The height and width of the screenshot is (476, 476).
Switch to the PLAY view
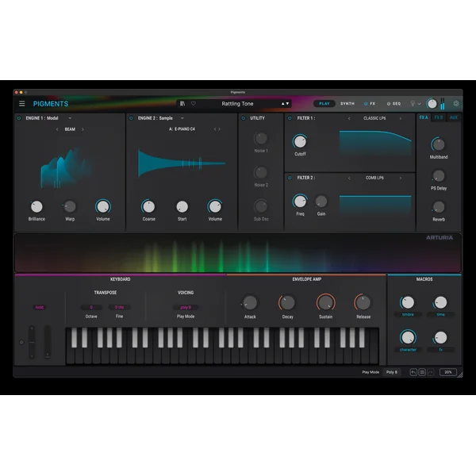pos(324,103)
